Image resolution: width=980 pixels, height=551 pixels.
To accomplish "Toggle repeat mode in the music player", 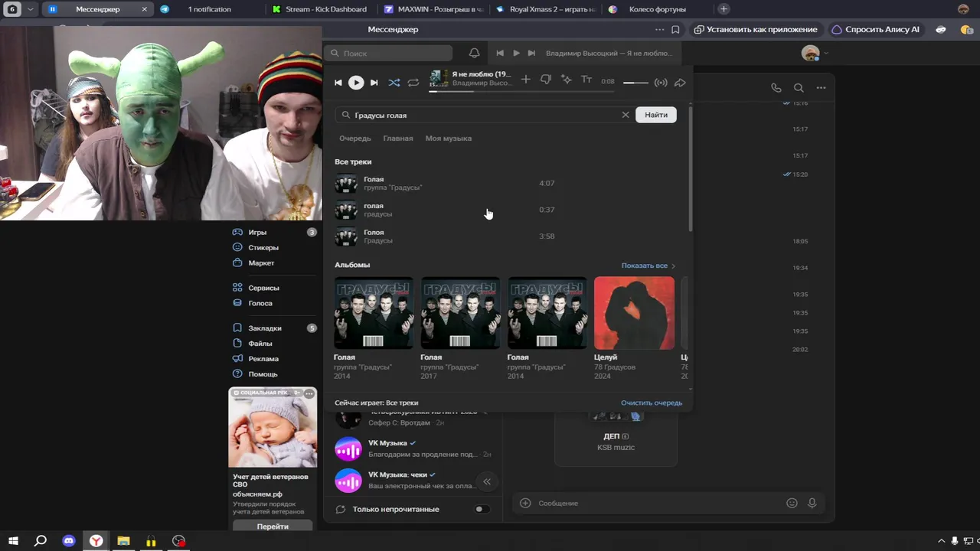I will pyautogui.click(x=413, y=83).
